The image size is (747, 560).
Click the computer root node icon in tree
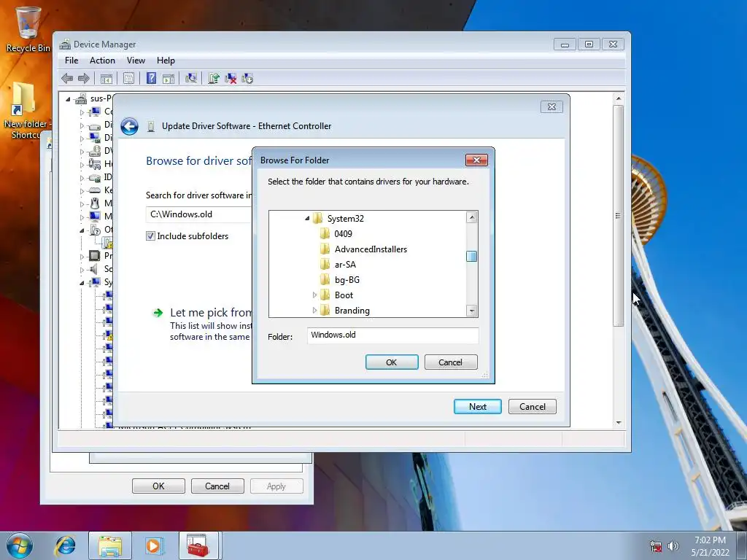pyautogui.click(x=81, y=98)
